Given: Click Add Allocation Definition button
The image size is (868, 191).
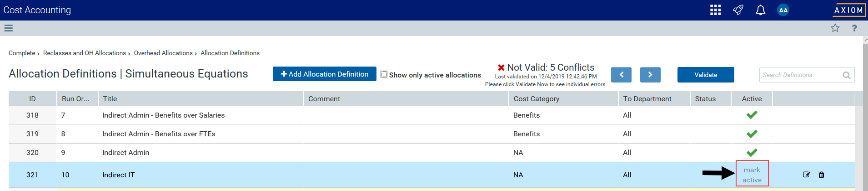Looking at the screenshot, I should [x=325, y=74].
